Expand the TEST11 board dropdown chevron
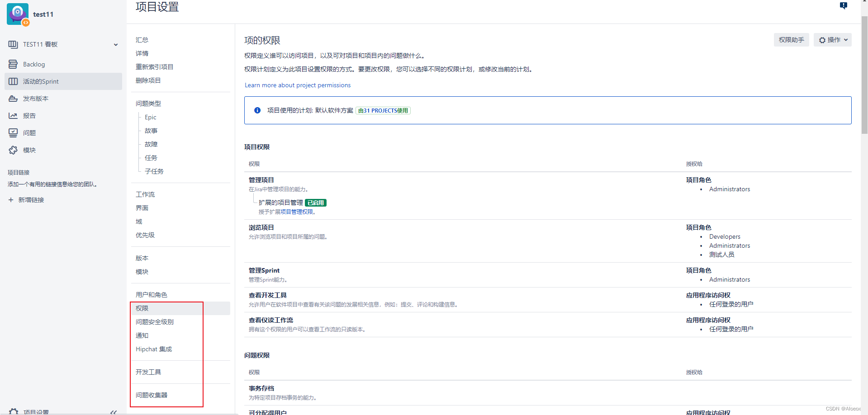Screen dimensions: 868x415 (116, 44)
